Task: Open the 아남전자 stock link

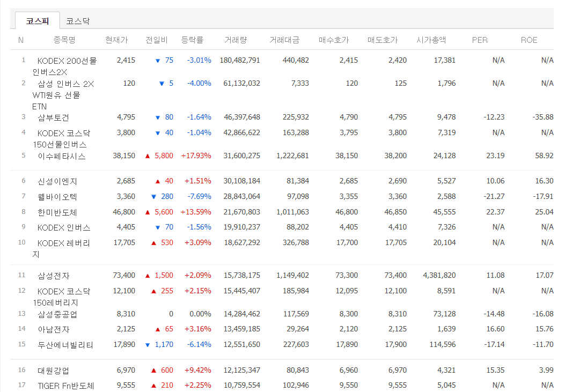Action: point(53,329)
